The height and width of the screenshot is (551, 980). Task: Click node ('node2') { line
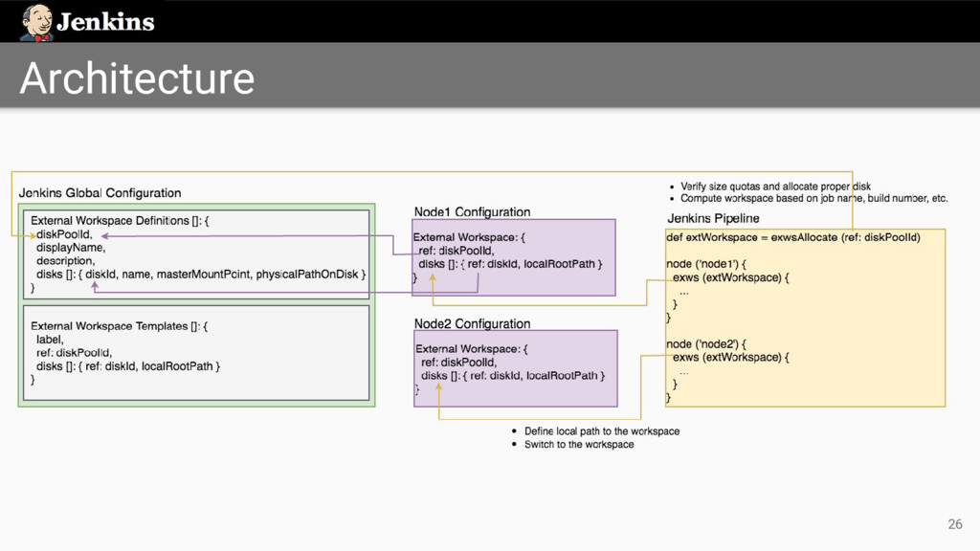(x=706, y=343)
